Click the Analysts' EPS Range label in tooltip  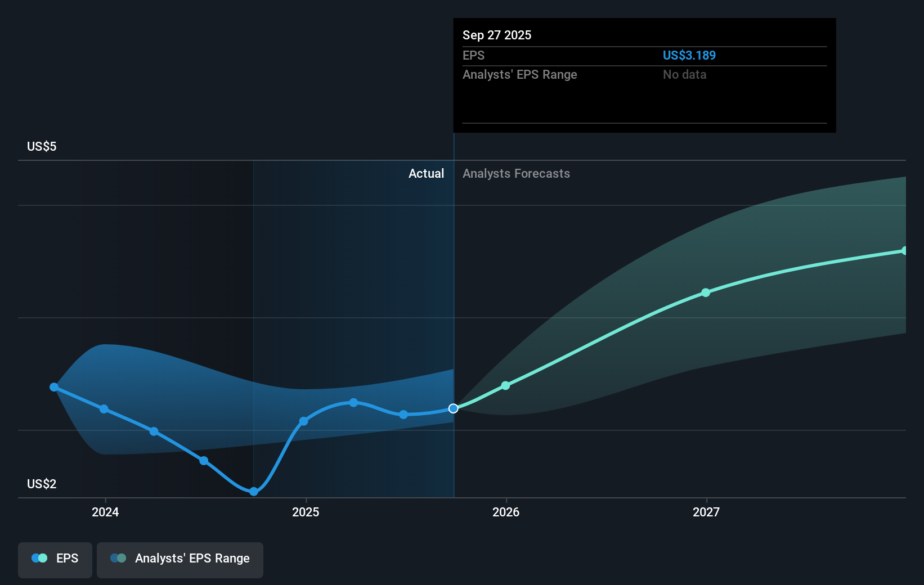(519, 74)
